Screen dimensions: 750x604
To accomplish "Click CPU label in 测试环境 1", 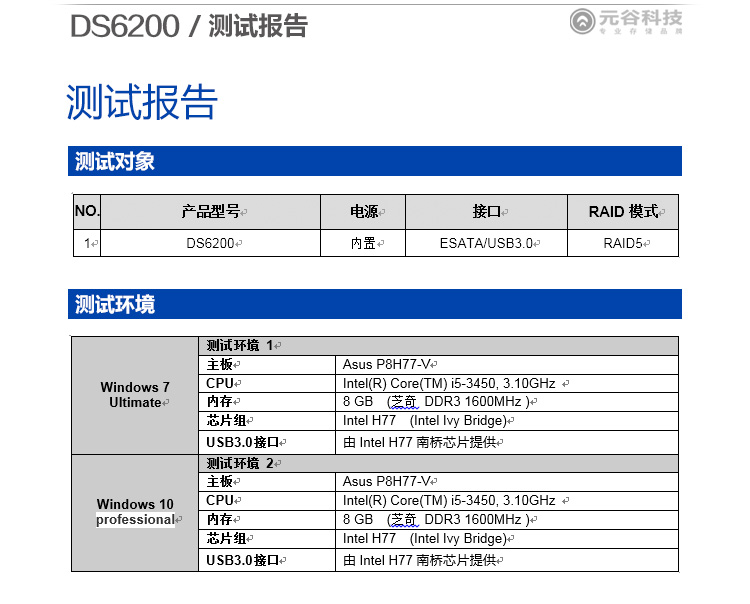I will tap(220, 383).
